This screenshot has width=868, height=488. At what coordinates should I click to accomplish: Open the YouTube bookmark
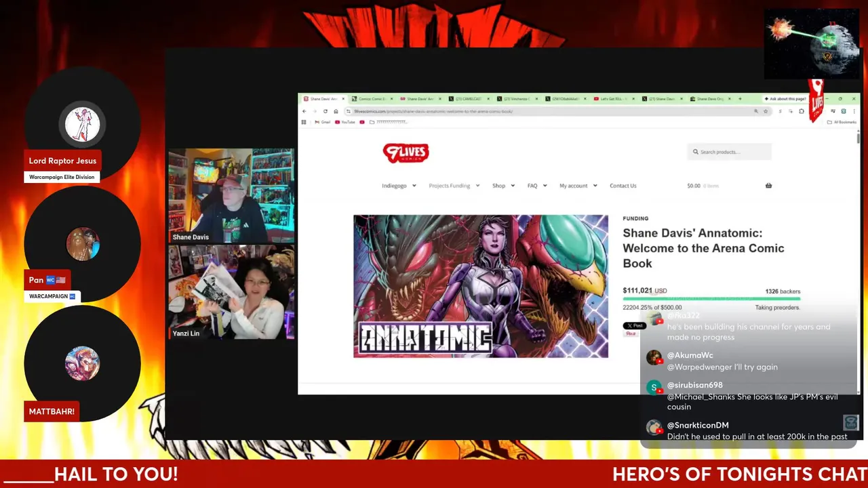(x=344, y=122)
